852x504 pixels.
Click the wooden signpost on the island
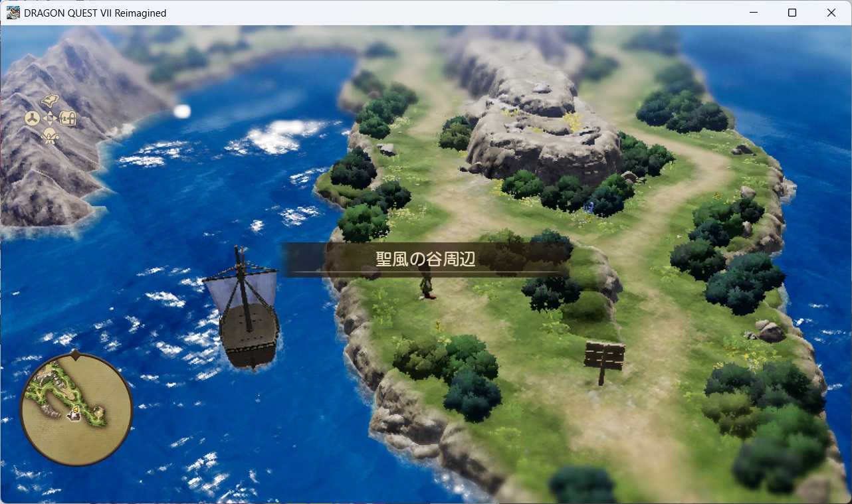click(x=604, y=362)
